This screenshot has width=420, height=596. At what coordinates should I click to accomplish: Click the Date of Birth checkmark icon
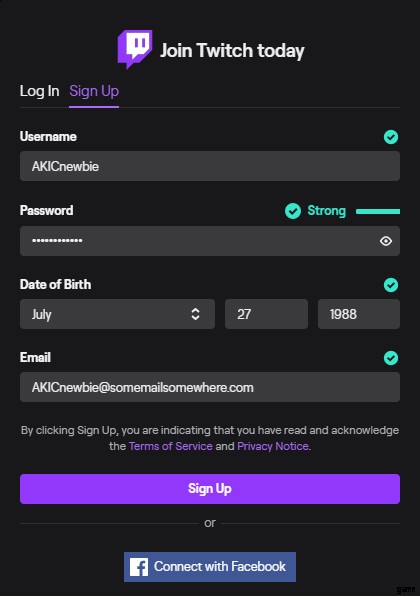coord(391,285)
